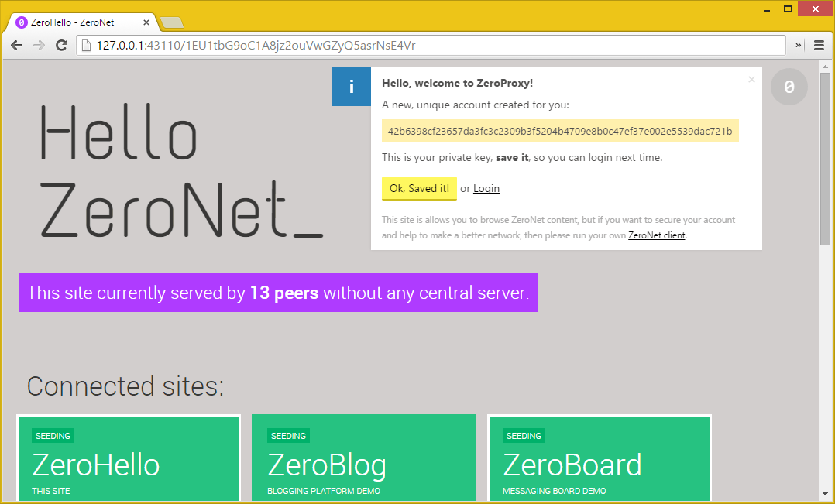The image size is (835, 504).
Task: Confirm with Ok, Saved it! button
Action: (x=419, y=188)
